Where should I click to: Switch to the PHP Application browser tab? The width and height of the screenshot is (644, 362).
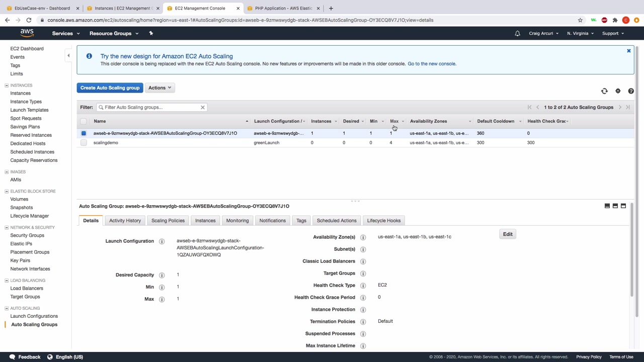point(284,8)
